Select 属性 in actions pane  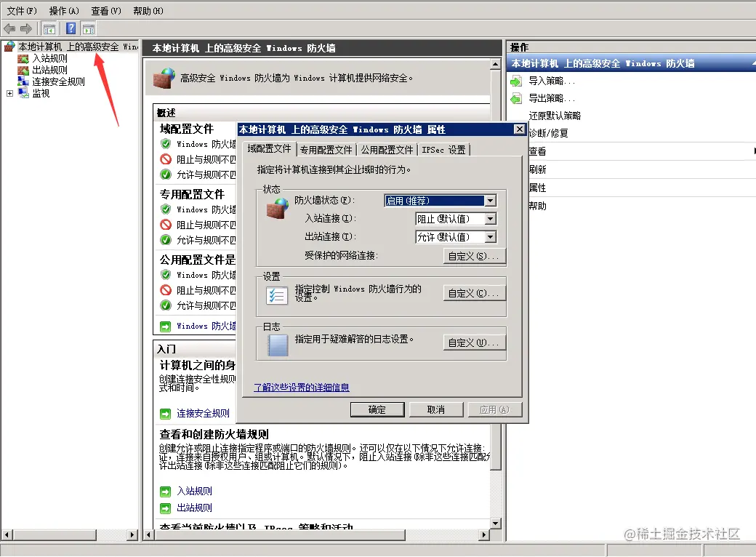537,188
